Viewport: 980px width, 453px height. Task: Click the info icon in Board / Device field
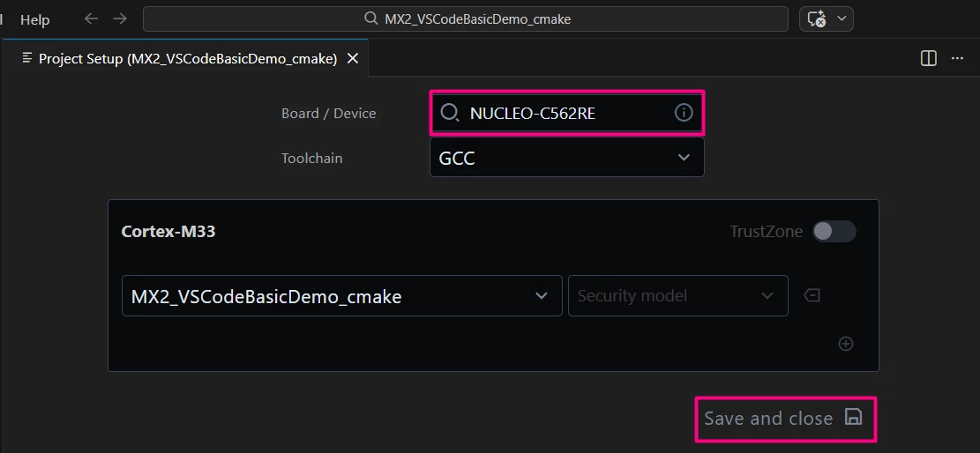coord(684,113)
